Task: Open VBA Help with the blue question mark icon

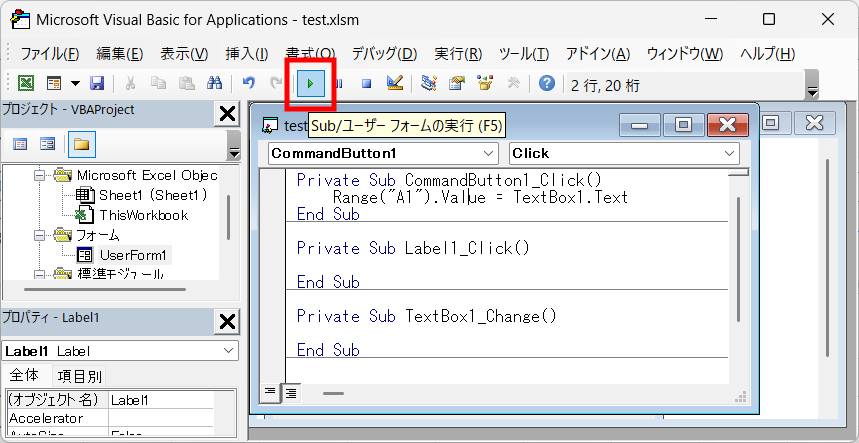Action: [x=547, y=83]
